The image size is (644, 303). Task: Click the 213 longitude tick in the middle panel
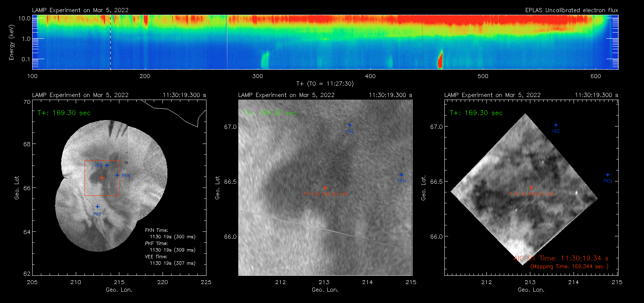[324, 282]
